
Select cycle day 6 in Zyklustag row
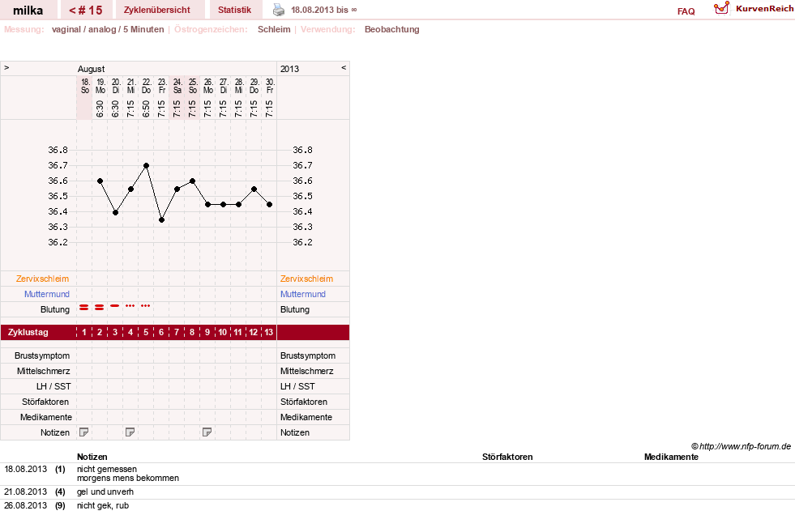[x=161, y=332]
